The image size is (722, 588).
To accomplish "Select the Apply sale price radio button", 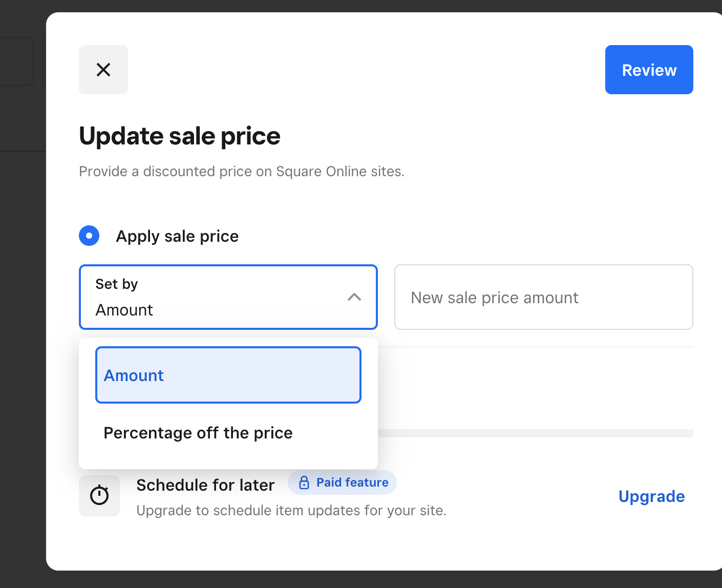I will [89, 236].
